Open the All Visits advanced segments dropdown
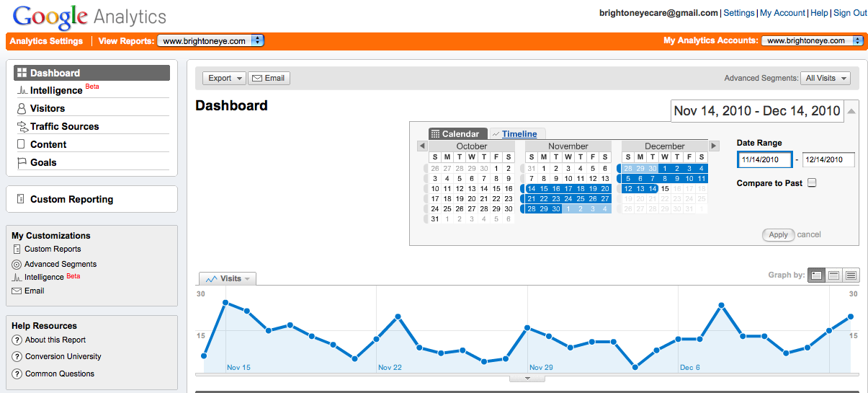 point(826,78)
